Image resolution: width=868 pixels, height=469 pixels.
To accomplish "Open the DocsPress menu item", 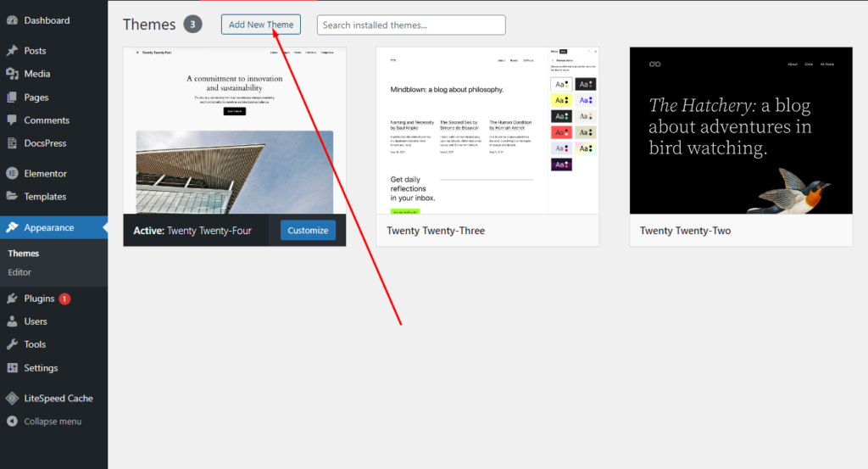I will point(45,143).
